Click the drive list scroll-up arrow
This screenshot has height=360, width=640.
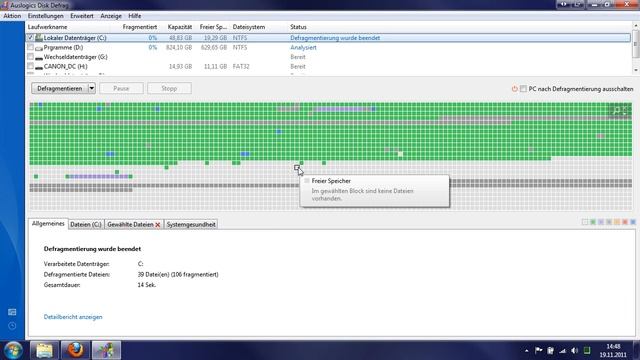click(x=636, y=26)
